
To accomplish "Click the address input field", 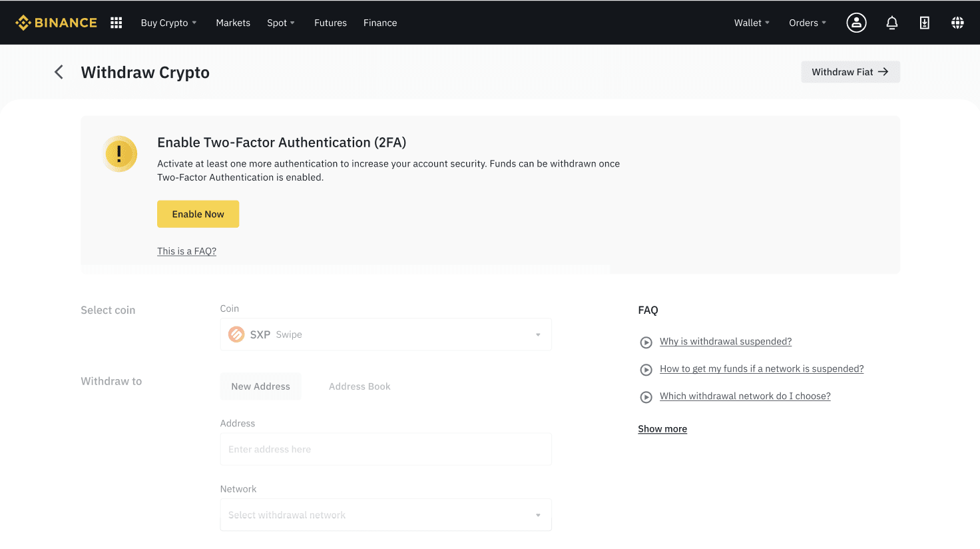I will coord(385,450).
